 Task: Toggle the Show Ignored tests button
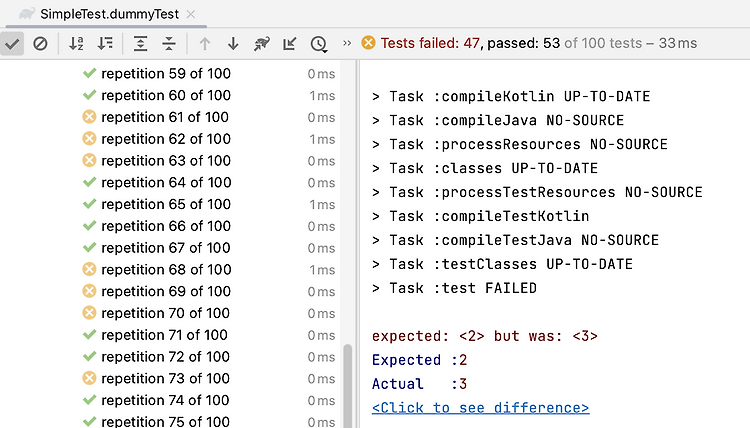(x=40, y=44)
